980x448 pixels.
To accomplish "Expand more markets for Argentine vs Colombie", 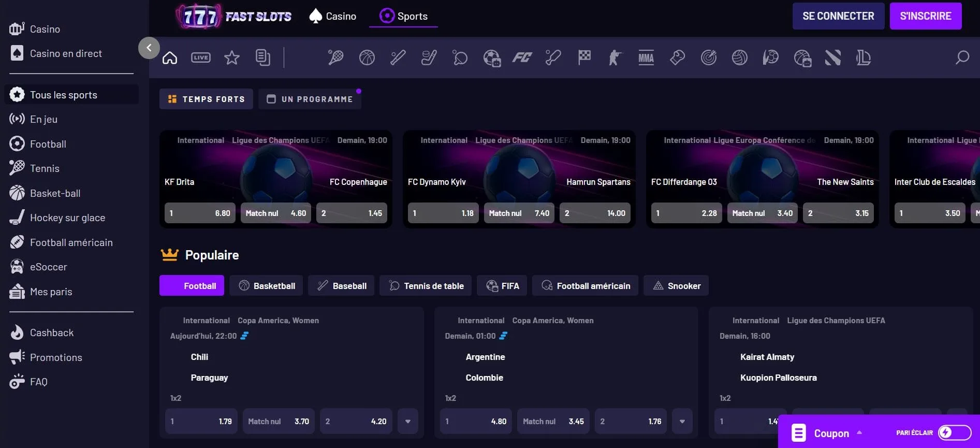I will [x=682, y=422].
